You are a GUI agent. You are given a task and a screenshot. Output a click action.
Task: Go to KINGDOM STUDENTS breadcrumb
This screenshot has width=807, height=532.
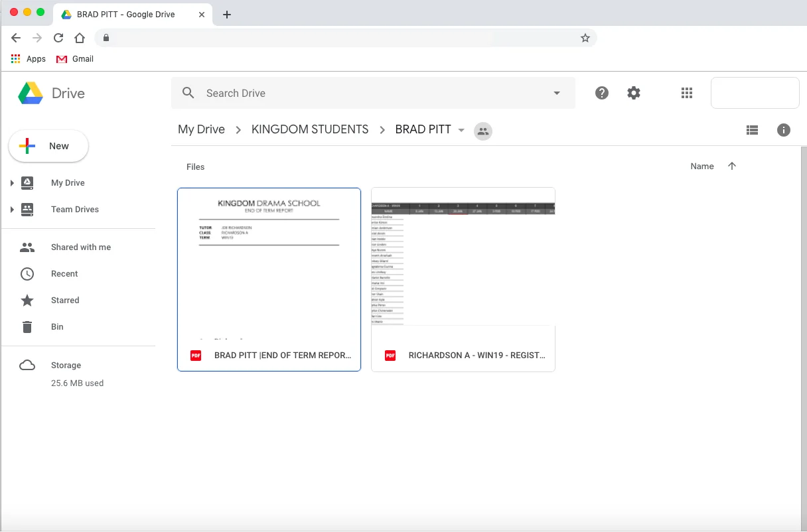tap(310, 129)
